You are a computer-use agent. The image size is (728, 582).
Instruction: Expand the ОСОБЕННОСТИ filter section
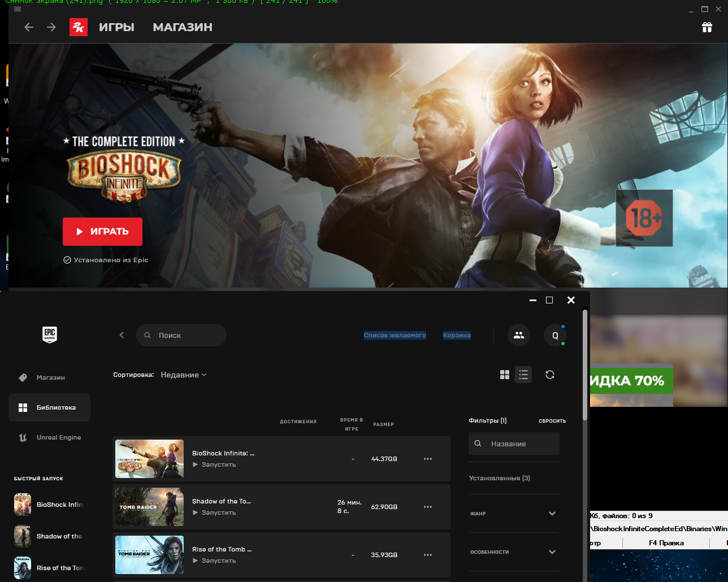[514, 552]
